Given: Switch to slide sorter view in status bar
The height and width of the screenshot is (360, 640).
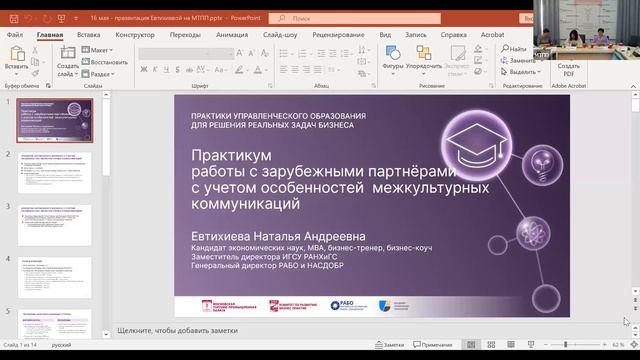Looking at the screenshot, I should click(x=491, y=345).
